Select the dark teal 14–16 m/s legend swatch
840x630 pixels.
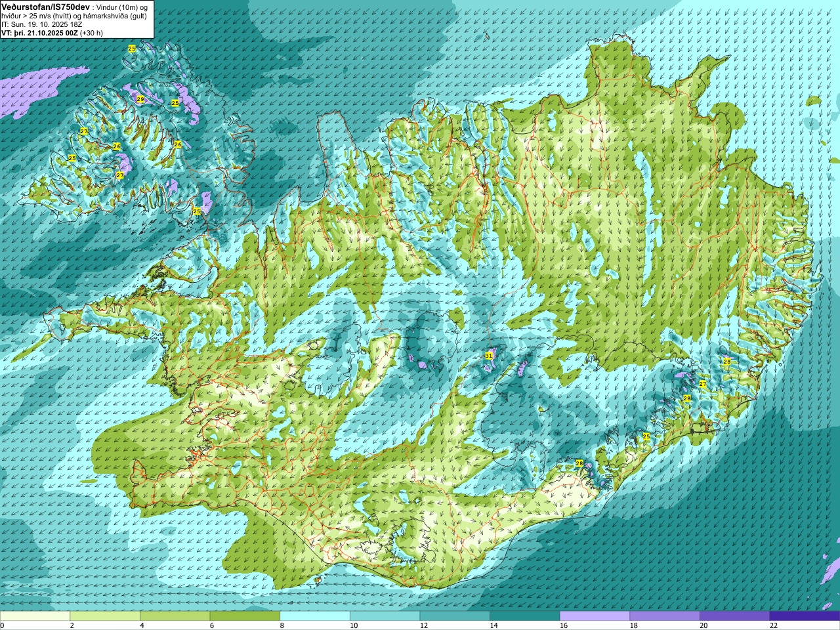pyautogui.click(x=525, y=616)
